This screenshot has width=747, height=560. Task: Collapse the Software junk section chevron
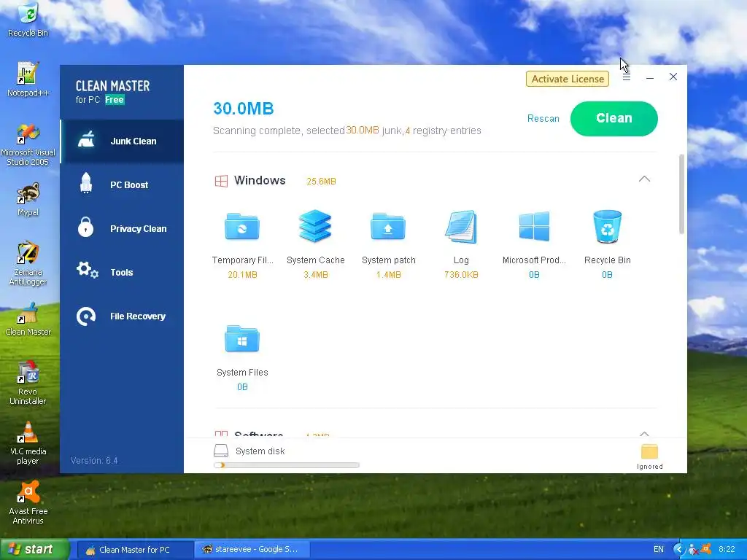coord(644,433)
